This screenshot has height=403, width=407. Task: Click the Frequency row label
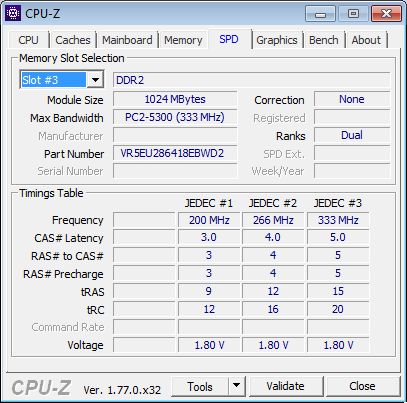78,220
